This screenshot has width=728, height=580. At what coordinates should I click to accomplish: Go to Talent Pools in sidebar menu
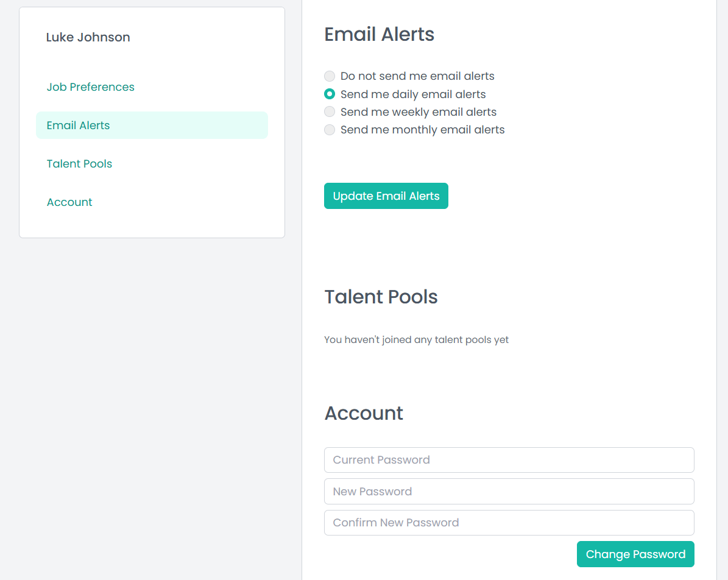pos(79,164)
